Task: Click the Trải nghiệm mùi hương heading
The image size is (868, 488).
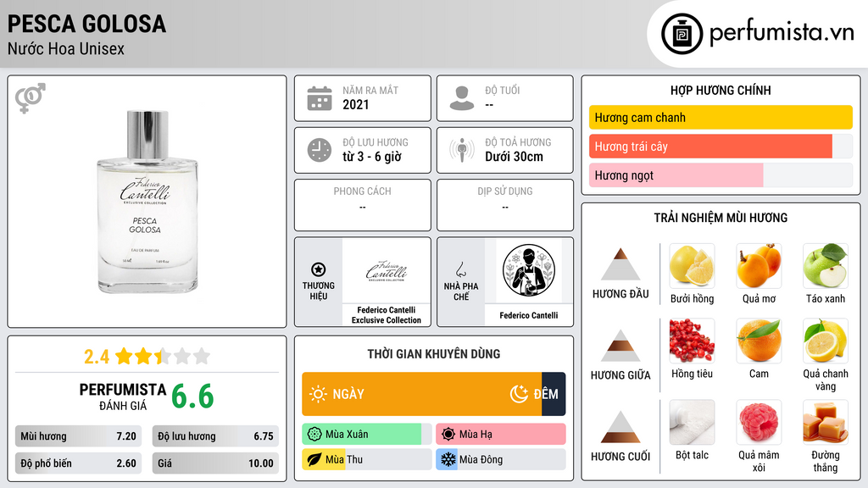Action: click(721, 218)
